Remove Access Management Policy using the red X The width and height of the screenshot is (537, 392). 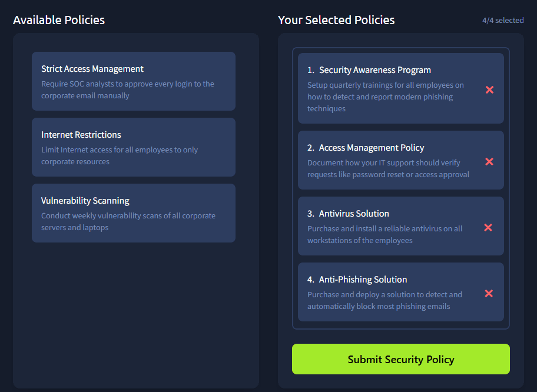coord(489,161)
